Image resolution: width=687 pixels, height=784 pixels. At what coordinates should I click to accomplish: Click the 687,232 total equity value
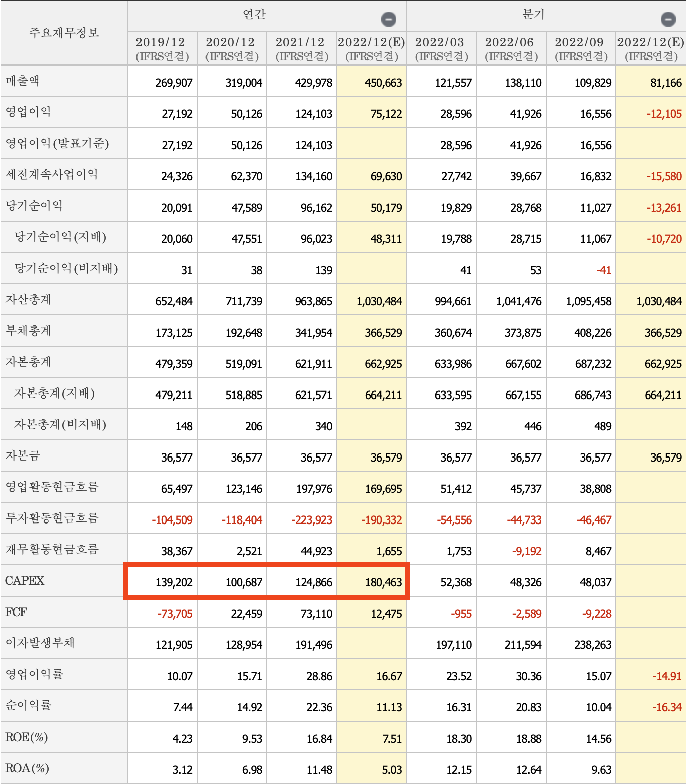tap(593, 364)
